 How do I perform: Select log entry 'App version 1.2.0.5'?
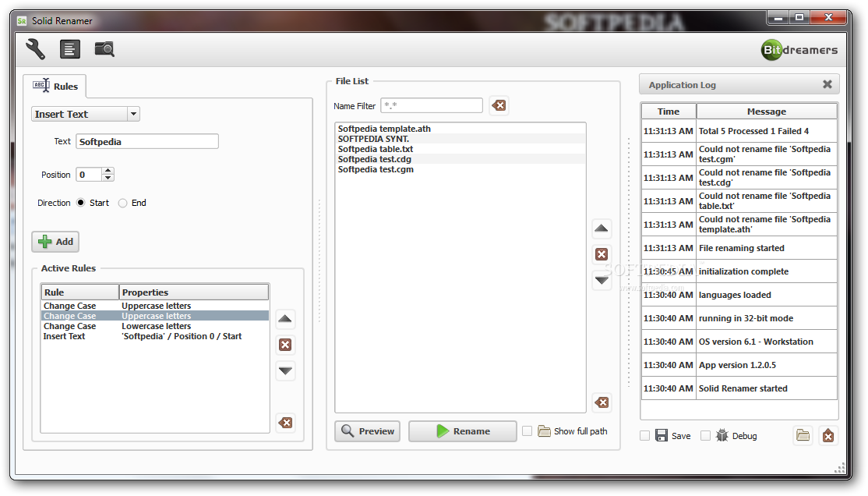click(739, 365)
